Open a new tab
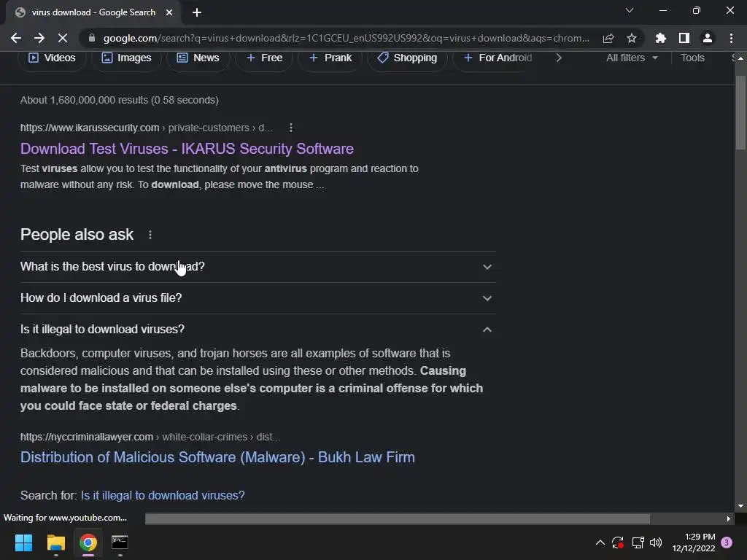Screen dimensions: 747x560 [197, 12]
